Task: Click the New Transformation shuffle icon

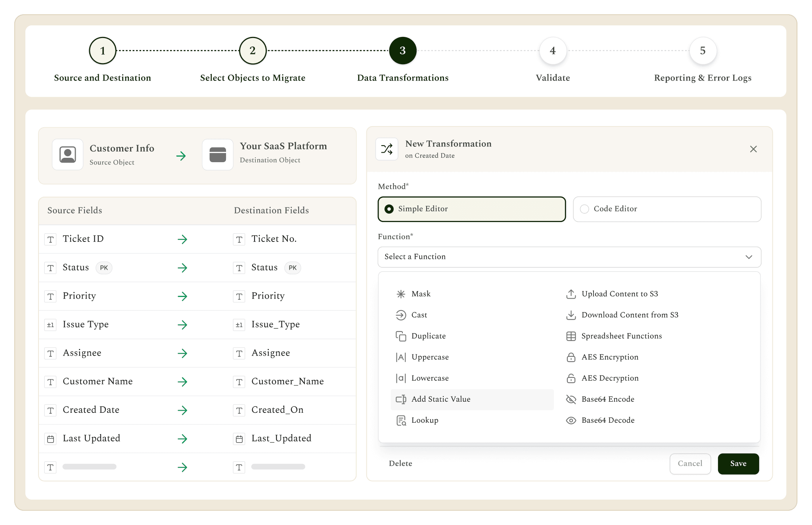Action: (x=387, y=149)
